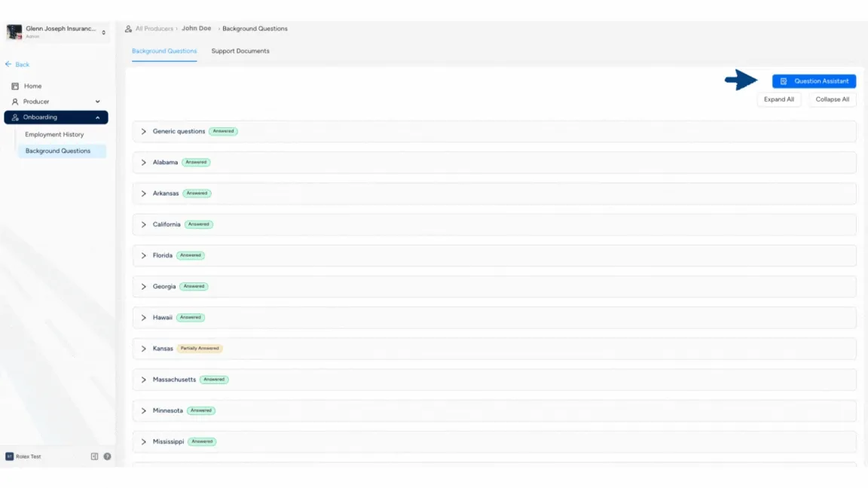Image resolution: width=868 pixels, height=488 pixels.
Task: Click the Kansas Partially Answered badge
Action: click(x=200, y=349)
